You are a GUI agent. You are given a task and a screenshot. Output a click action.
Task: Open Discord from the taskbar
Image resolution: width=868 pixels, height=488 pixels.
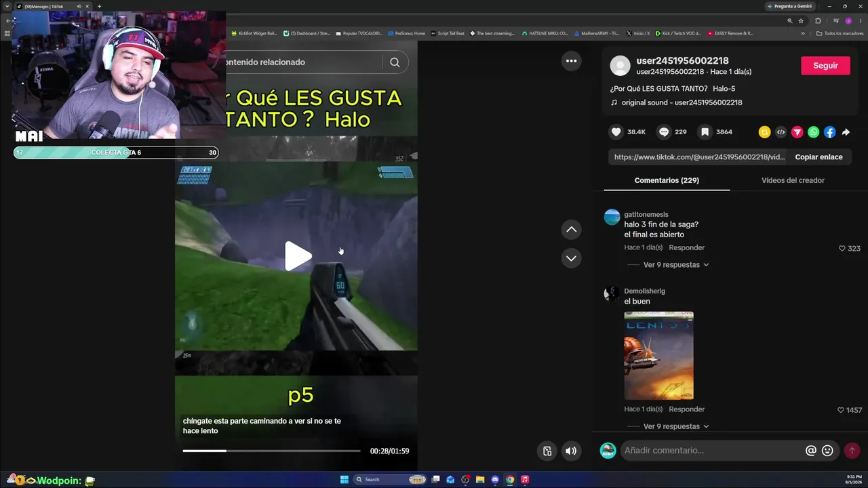tap(495, 480)
